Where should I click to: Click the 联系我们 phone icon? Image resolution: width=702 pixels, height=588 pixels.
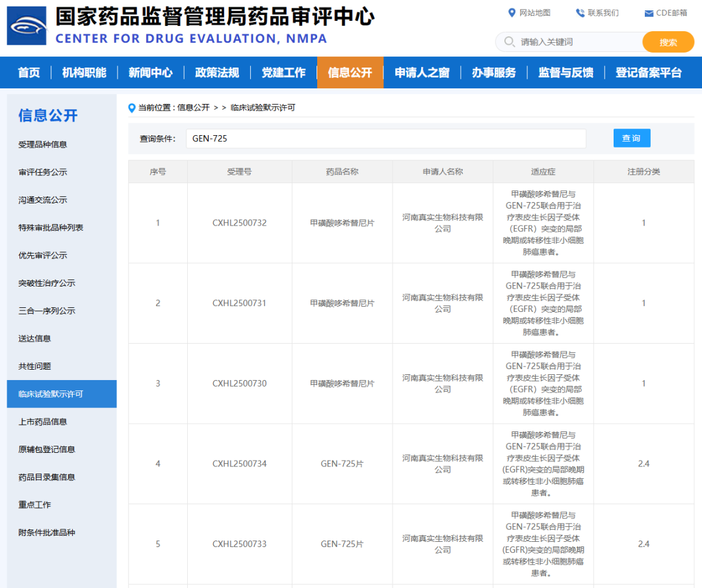[x=580, y=12]
